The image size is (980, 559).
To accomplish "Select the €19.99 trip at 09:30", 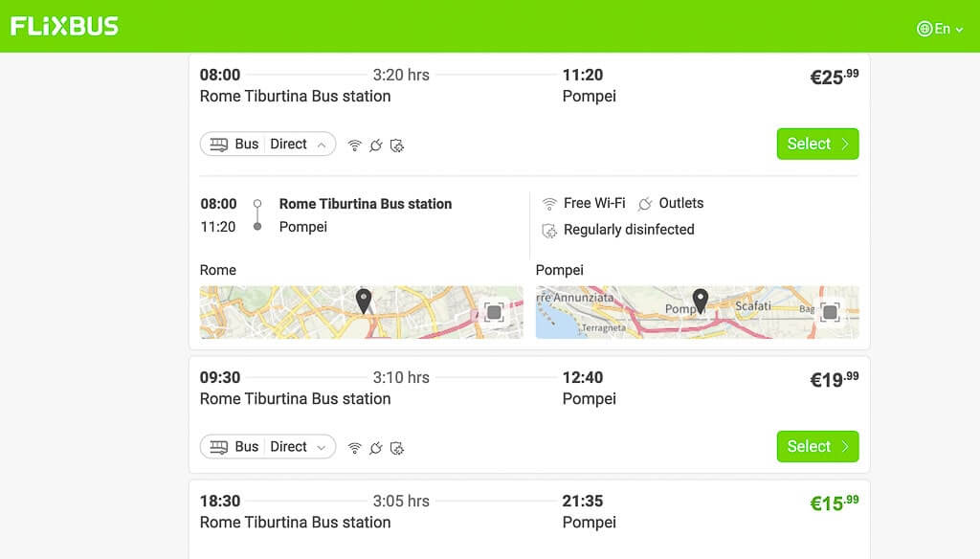I will pyautogui.click(x=817, y=446).
